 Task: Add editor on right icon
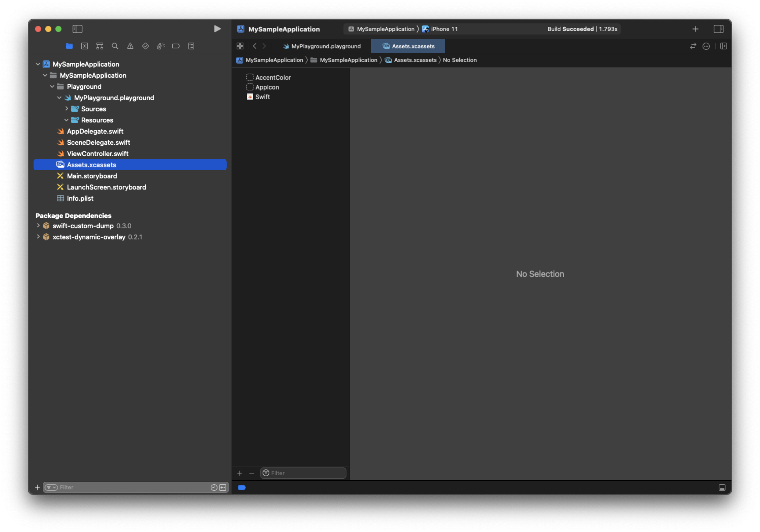(x=724, y=46)
